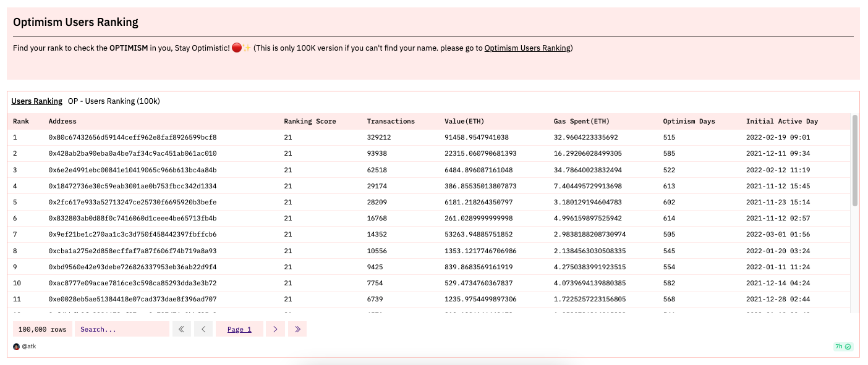Go to next page arrow
This screenshot has width=868, height=365.
[x=275, y=329]
